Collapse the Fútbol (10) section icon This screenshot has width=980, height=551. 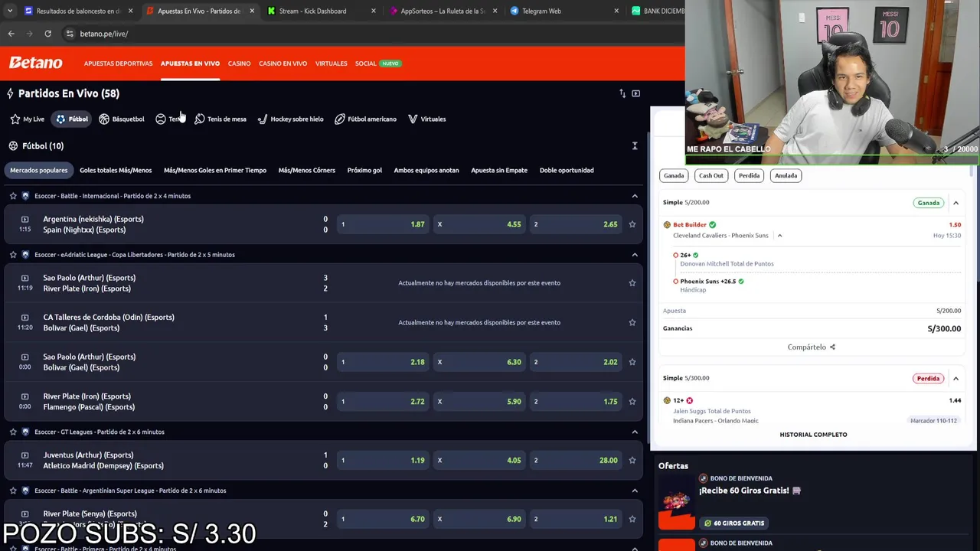635,146
